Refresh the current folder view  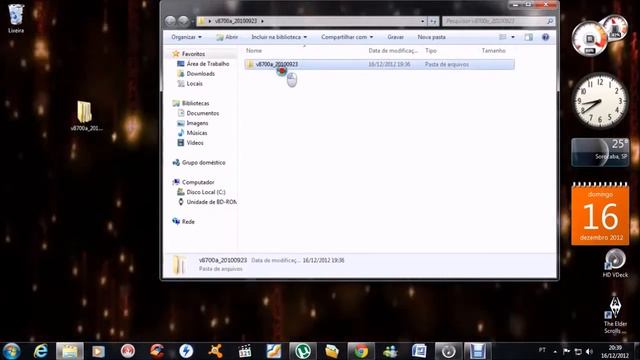433,21
